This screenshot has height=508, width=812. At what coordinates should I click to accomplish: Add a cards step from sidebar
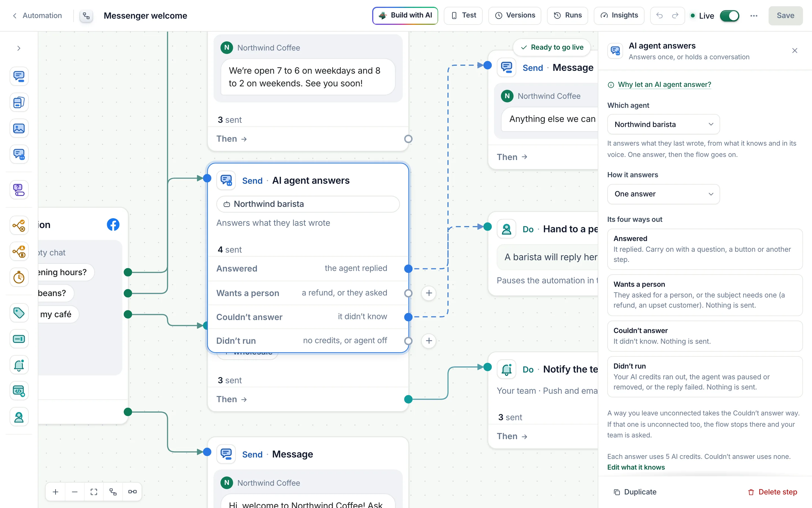tap(19, 102)
